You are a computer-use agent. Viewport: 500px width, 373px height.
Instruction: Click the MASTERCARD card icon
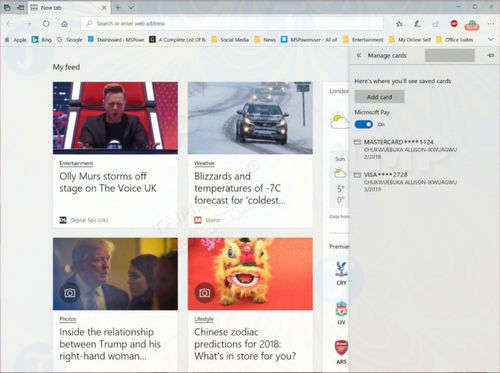pos(357,142)
